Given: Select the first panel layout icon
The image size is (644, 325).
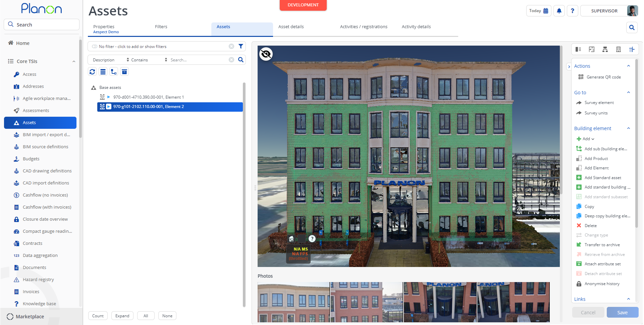Looking at the screenshot, I should pyautogui.click(x=578, y=49).
